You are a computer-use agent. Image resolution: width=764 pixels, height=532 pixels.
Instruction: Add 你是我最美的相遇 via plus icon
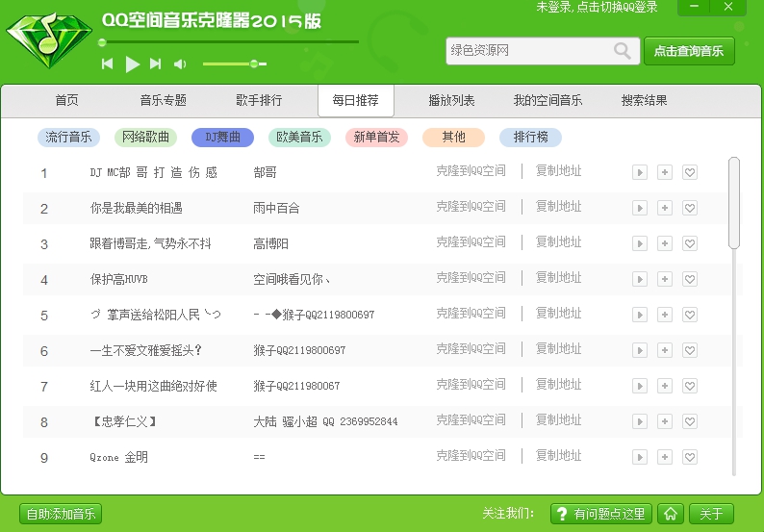(665, 208)
